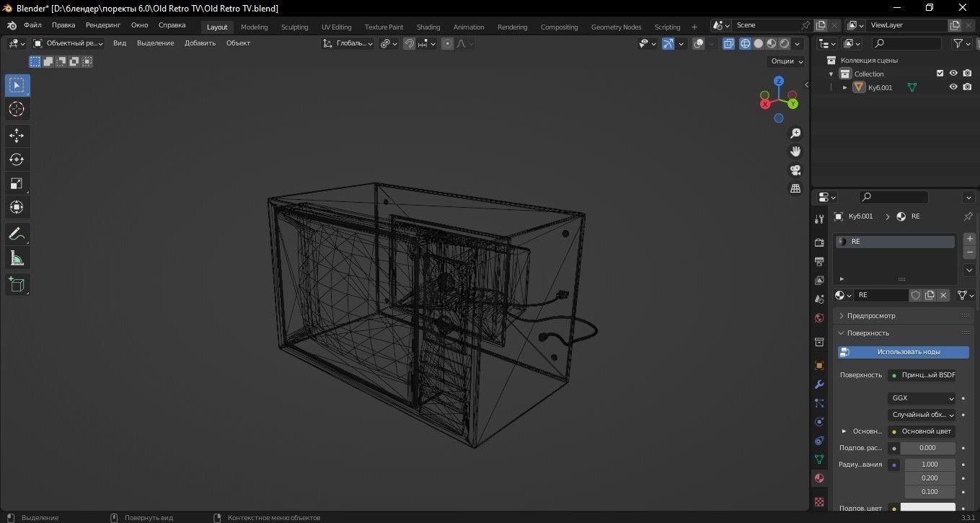Screen dimensions: 980x523
Task: Click the Blender logo menu icon
Action: [x=12, y=25]
